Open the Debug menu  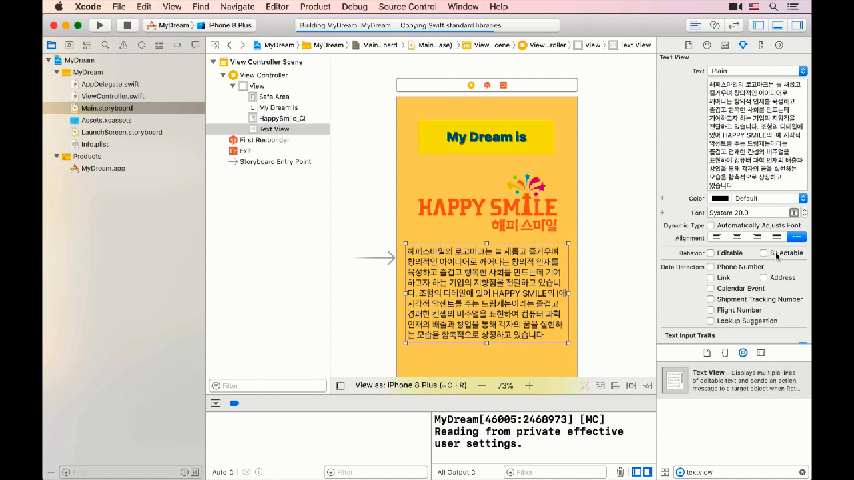tap(354, 7)
